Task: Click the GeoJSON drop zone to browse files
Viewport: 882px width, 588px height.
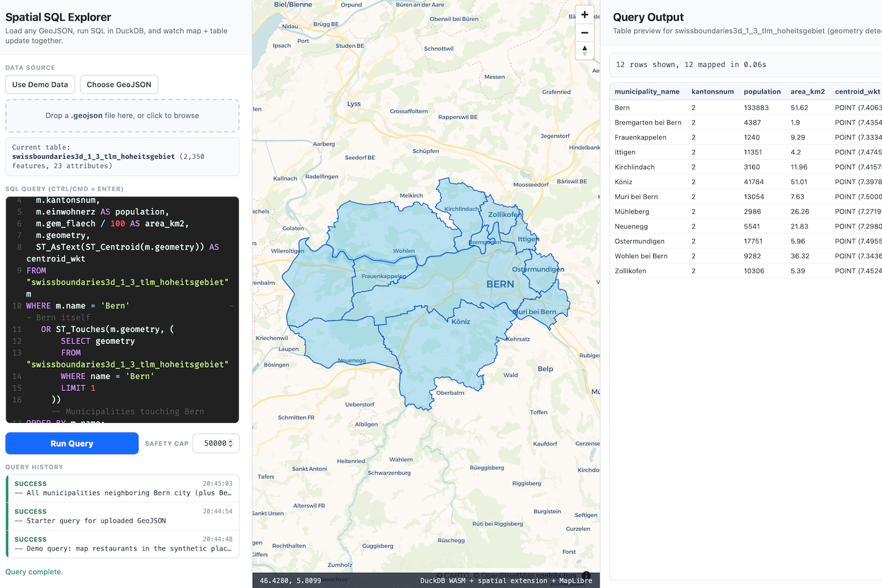Action: [x=122, y=115]
